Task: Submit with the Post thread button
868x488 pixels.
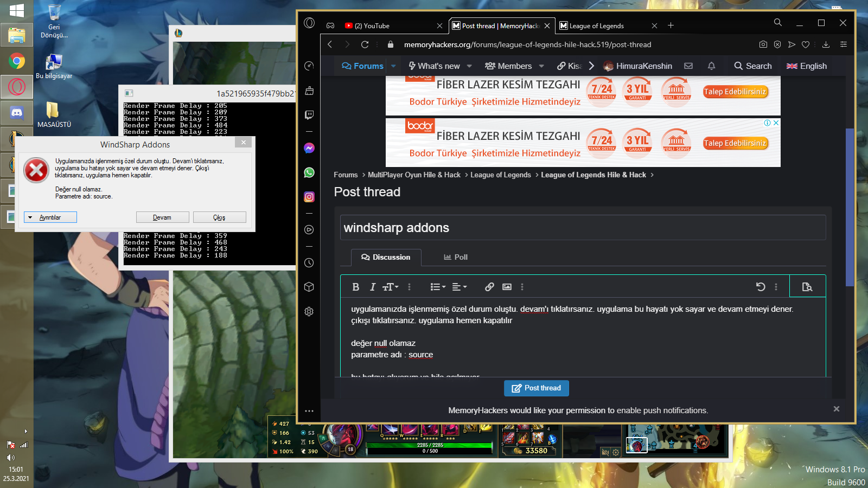Action: (537, 388)
